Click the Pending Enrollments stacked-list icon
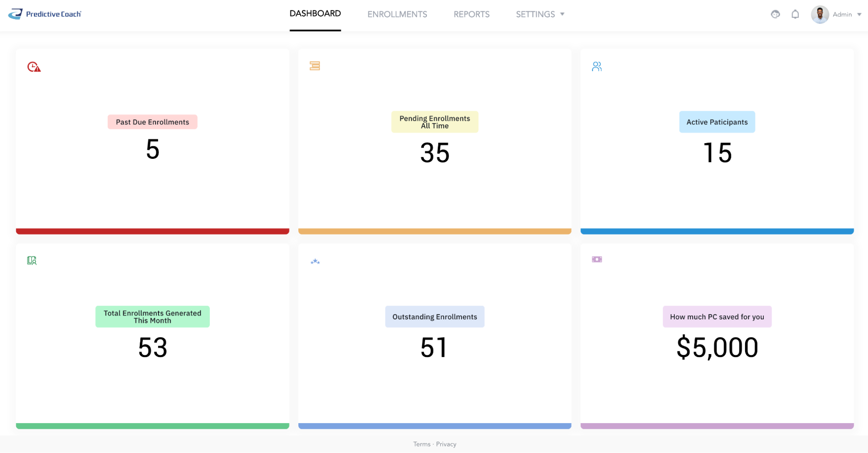868x453 pixels. (315, 66)
